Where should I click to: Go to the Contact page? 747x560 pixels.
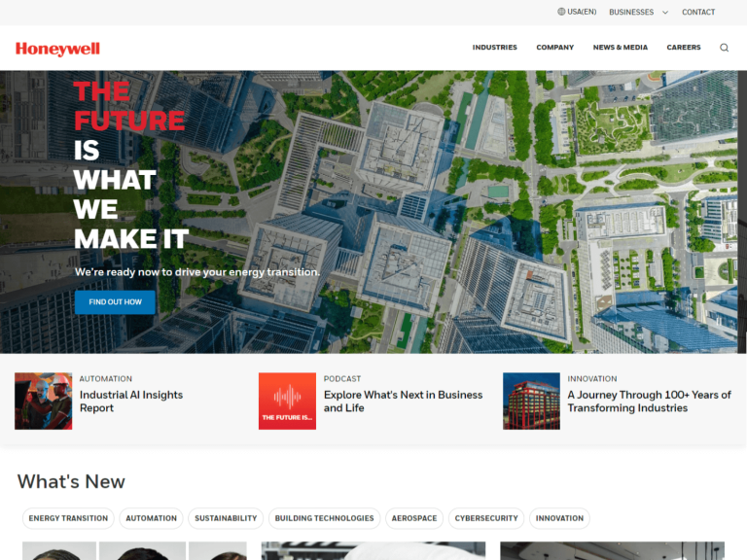(698, 12)
